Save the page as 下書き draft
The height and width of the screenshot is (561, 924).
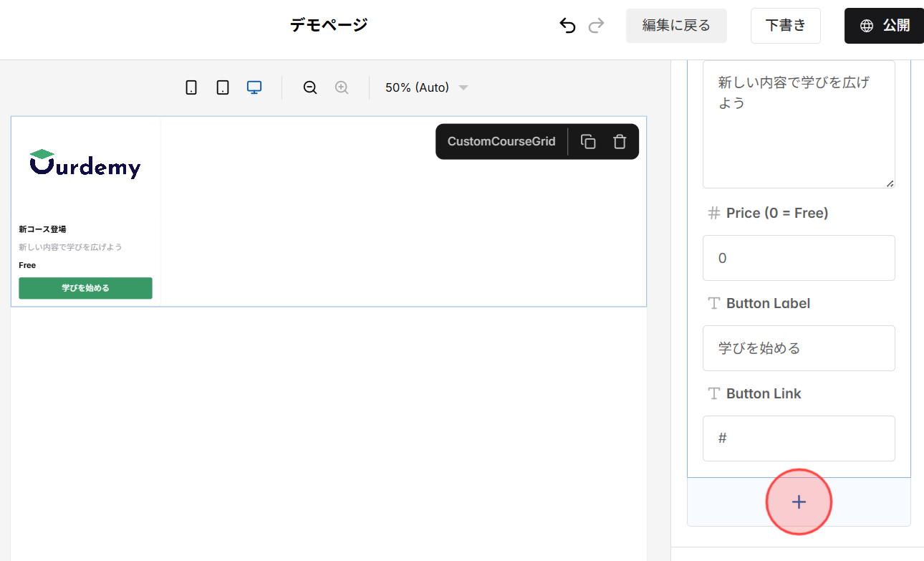[x=786, y=25]
